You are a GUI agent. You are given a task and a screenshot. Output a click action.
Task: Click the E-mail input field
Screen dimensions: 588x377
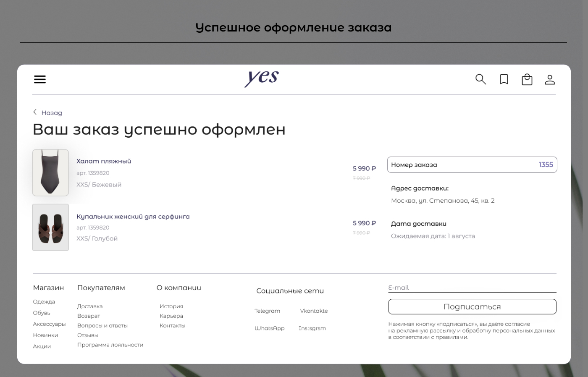pos(472,288)
